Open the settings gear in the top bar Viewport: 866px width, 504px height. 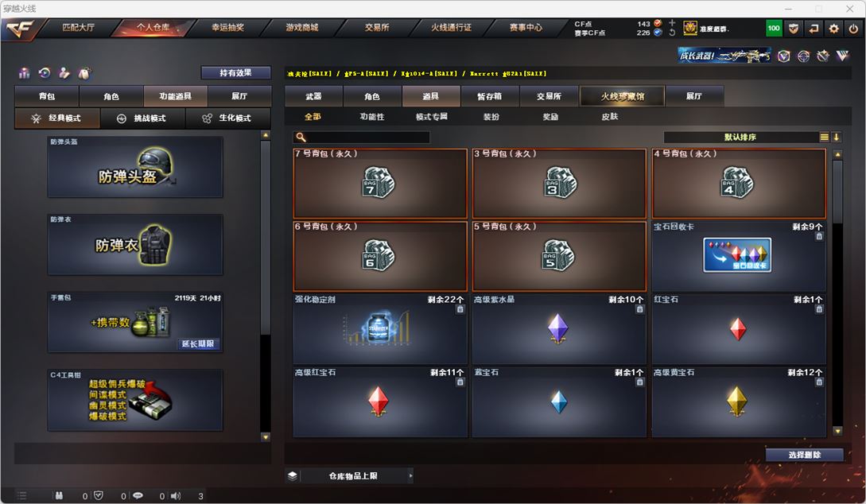click(x=833, y=28)
